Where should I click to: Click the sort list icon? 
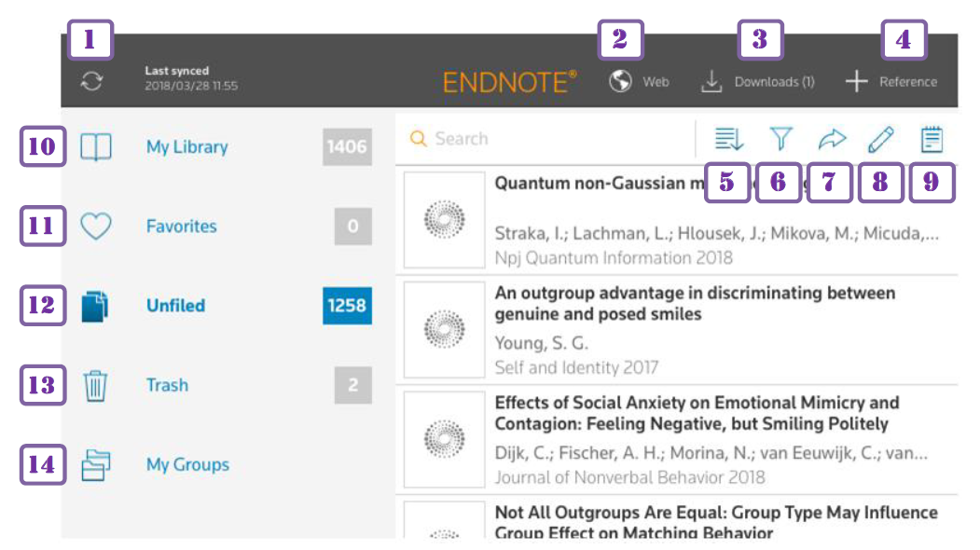click(x=728, y=139)
